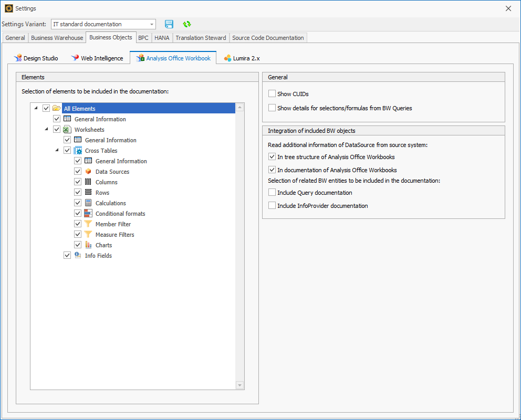The image size is (521, 420).
Task: Click the Cross Tables grid icon
Action: 77,150
